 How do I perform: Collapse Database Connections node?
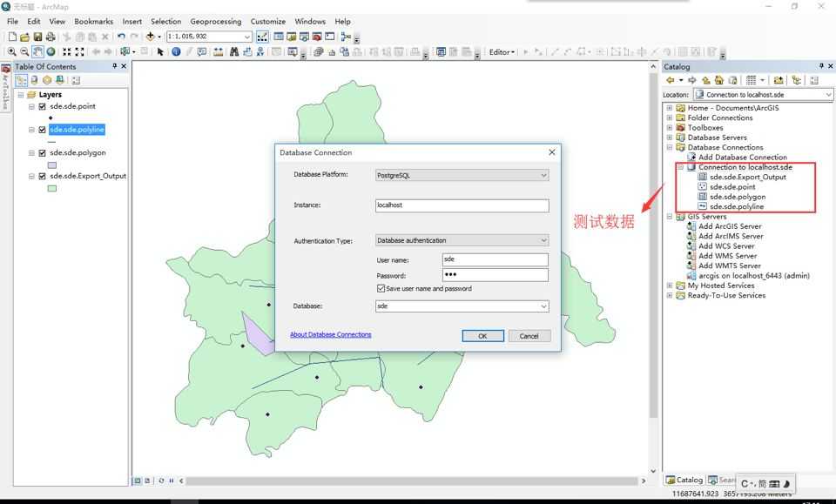tap(670, 148)
